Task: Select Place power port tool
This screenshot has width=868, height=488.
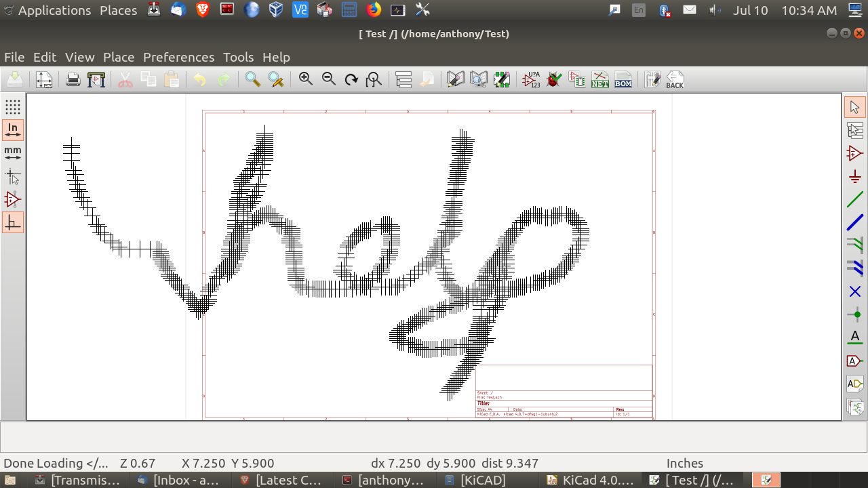Action: 855,177
